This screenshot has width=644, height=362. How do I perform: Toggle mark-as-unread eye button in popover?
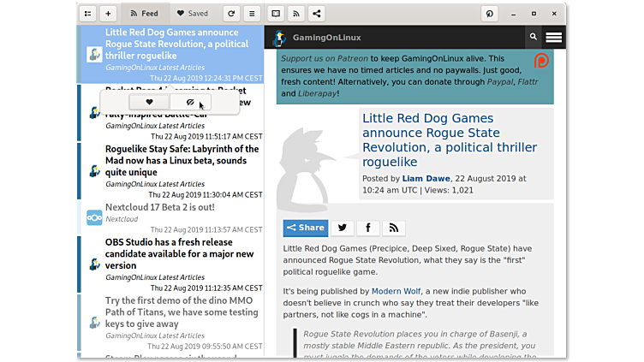189,102
